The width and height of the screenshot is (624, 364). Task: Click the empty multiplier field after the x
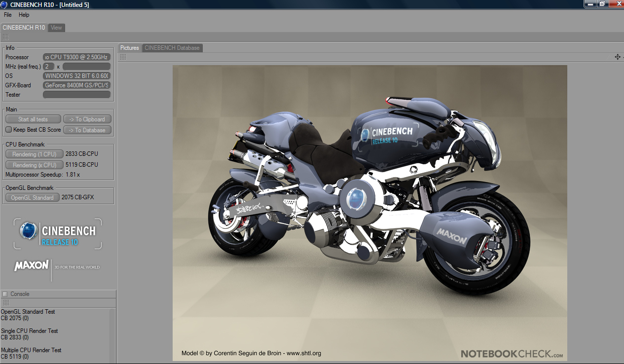click(86, 67)
